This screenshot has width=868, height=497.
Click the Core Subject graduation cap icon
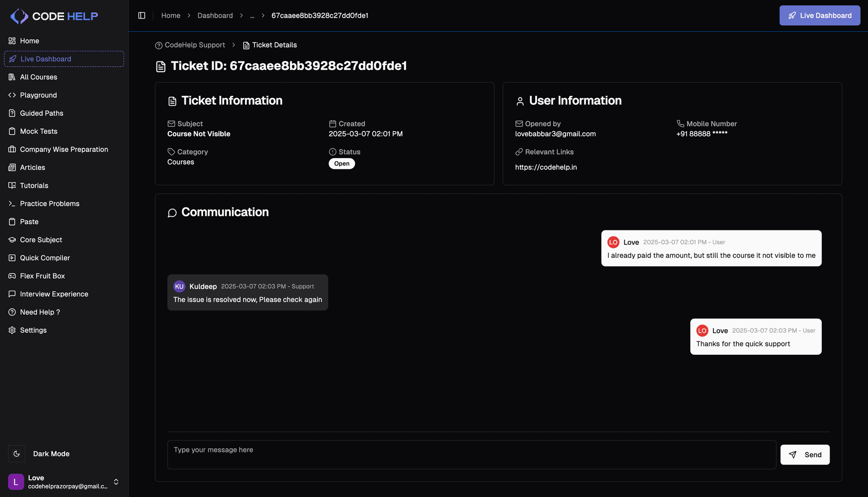click(x=12, y=240)
